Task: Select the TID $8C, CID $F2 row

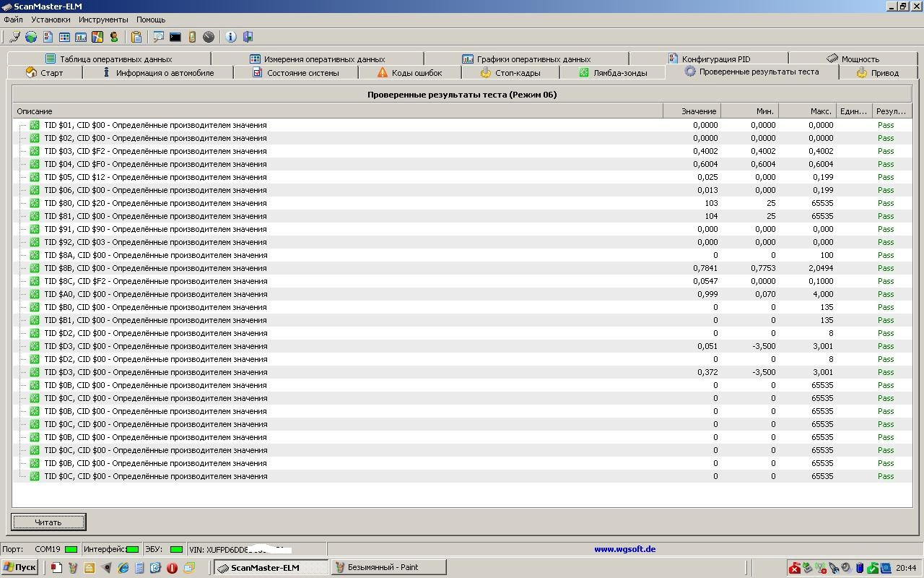Action: (x=462, y=281)
